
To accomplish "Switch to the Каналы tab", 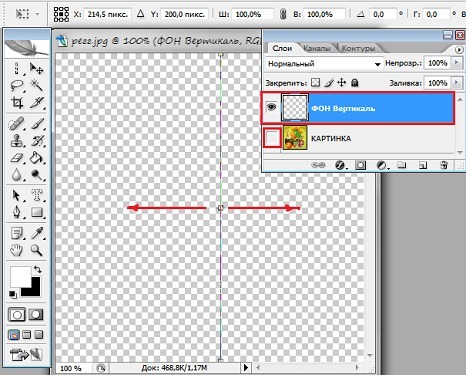I will pyautogui.click(x=316, y=48).
